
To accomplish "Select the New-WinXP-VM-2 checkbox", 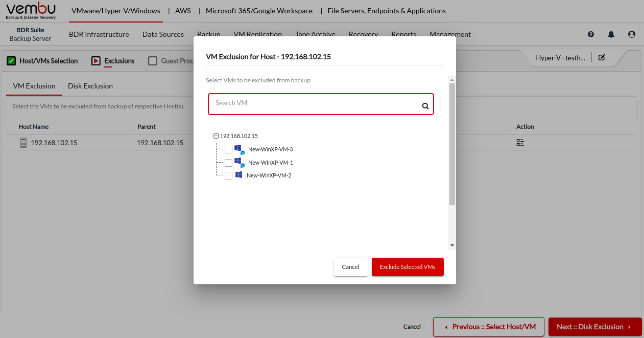I will tap(228, 175).
